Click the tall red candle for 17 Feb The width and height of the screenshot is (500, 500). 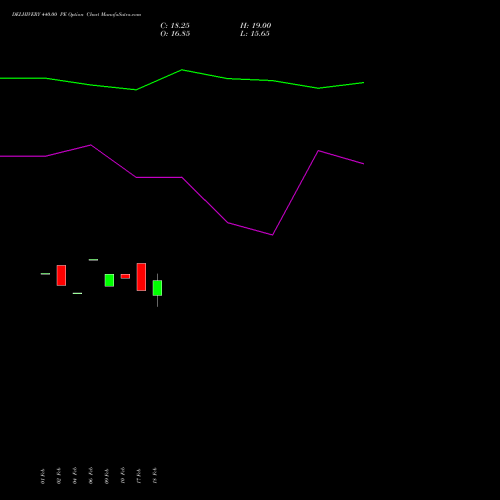[141, 277]
